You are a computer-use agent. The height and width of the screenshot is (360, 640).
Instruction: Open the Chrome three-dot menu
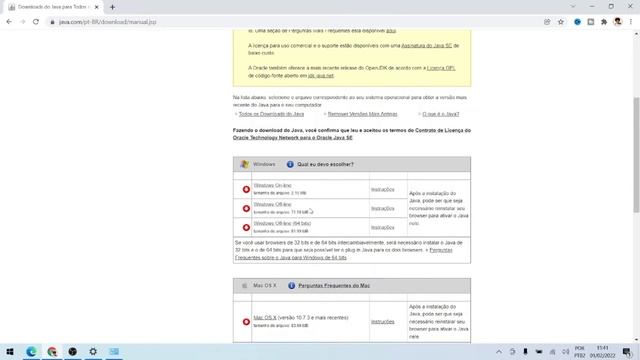(x=631, y=22)
